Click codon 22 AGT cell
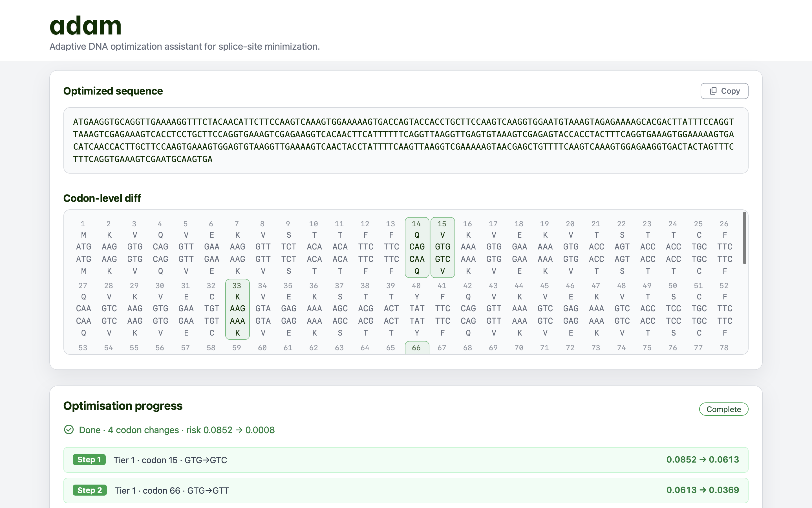Viewport: 812px width, 508px height. (622, 247)
